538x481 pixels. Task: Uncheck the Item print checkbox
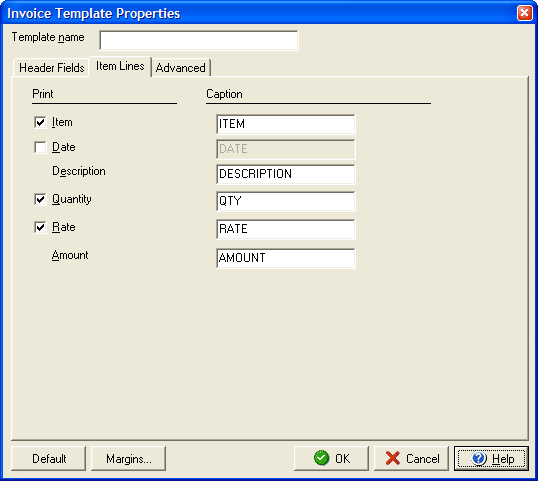coord(40,122)
